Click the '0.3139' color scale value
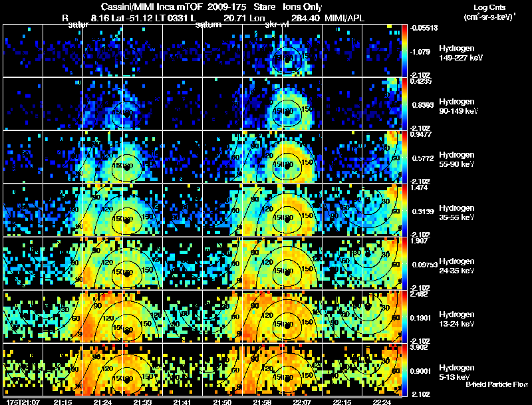532x405 pixels. coord(423,211)
